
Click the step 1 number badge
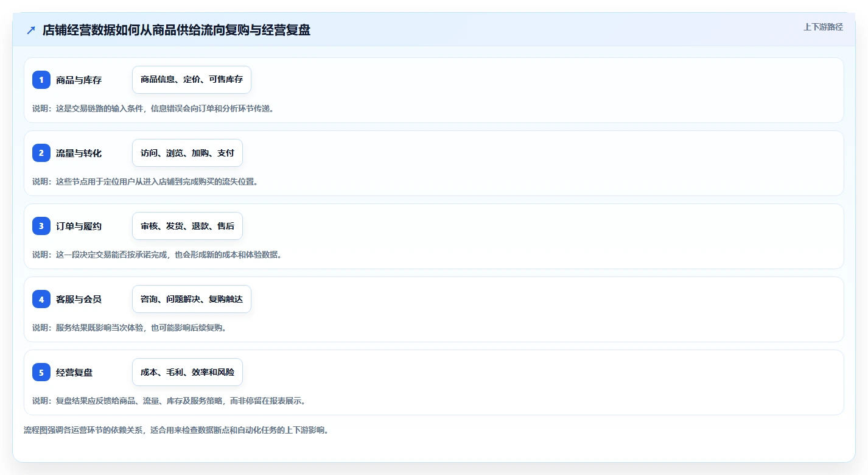pyautogui.click(x=41, y=80)
